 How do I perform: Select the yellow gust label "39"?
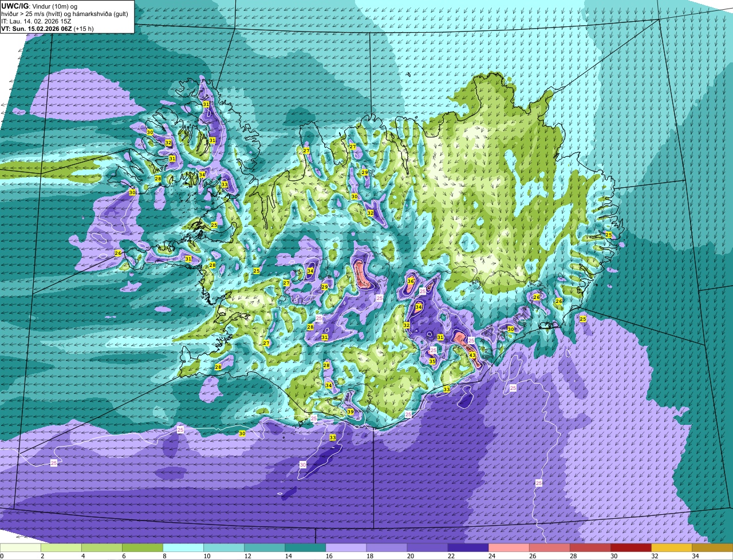click(x=350, y=412)
